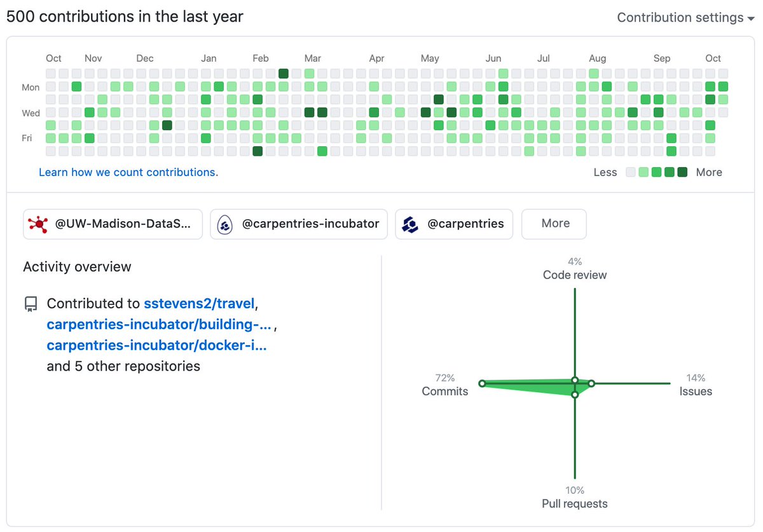Image resolution: width=763 pixels, height=532 pixels.
Task: Click the @carpentries dark blue logo icon
Action: (411, 224)
